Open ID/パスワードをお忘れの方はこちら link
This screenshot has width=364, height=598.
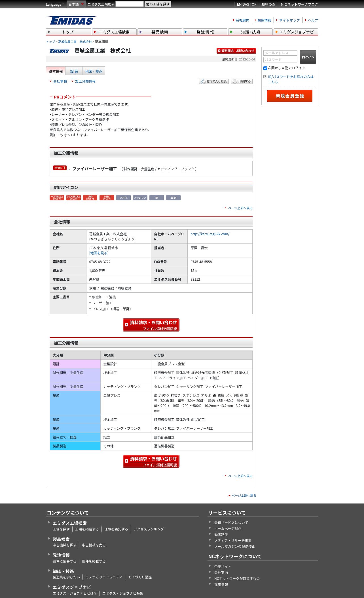291,79
